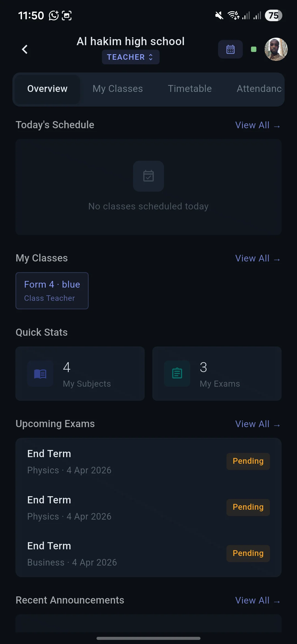Toggle the green online status indicator
Image resolution: width=297 pixels, height=644 pixels.
[x=253, y=49]
